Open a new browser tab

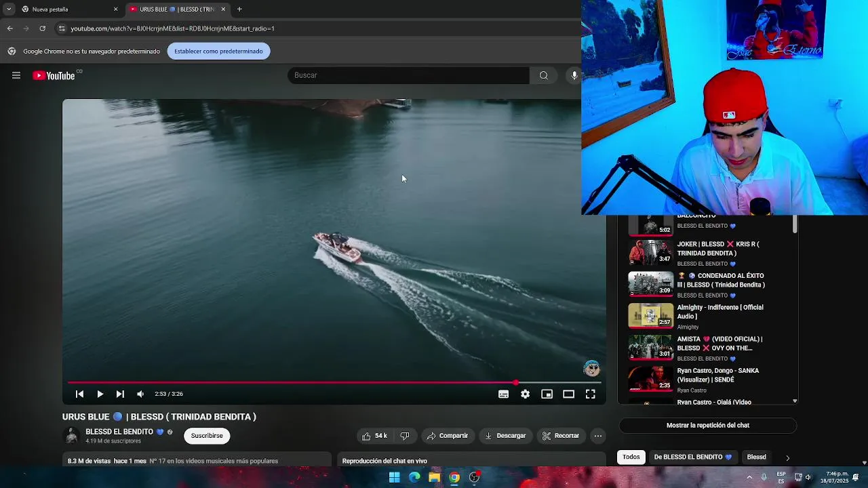coord(239,9)
